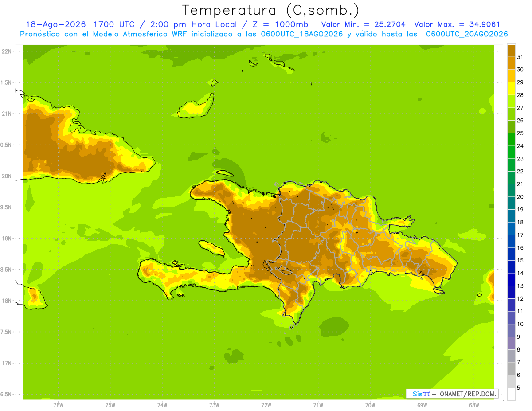Click the "18N" latitude label
Viewport: 532px width, 411px height.
point(8,301)
